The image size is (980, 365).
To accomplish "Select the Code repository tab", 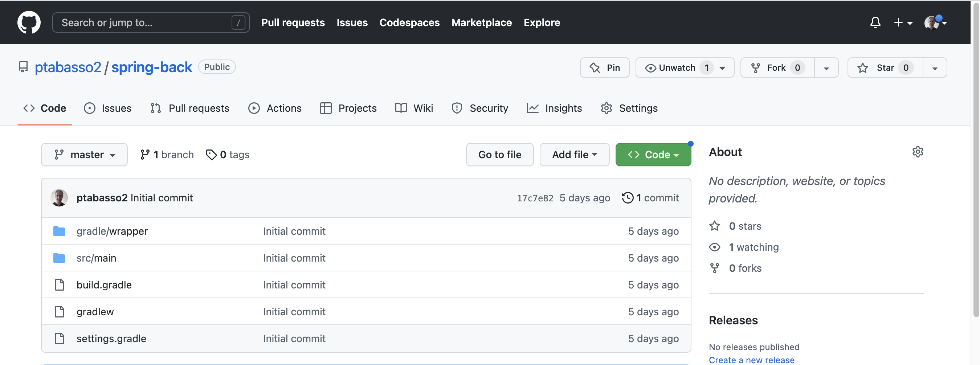I will (45, 108).
